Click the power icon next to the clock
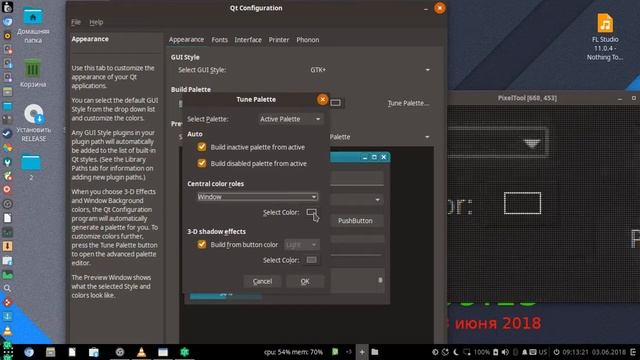This screenshot has width=640, height=360. [556, 352]
